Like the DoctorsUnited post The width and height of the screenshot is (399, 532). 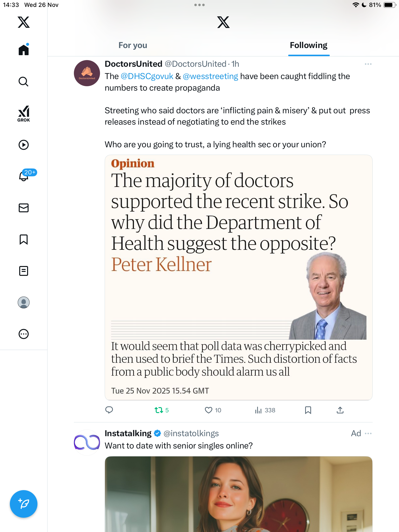(209, 410)
